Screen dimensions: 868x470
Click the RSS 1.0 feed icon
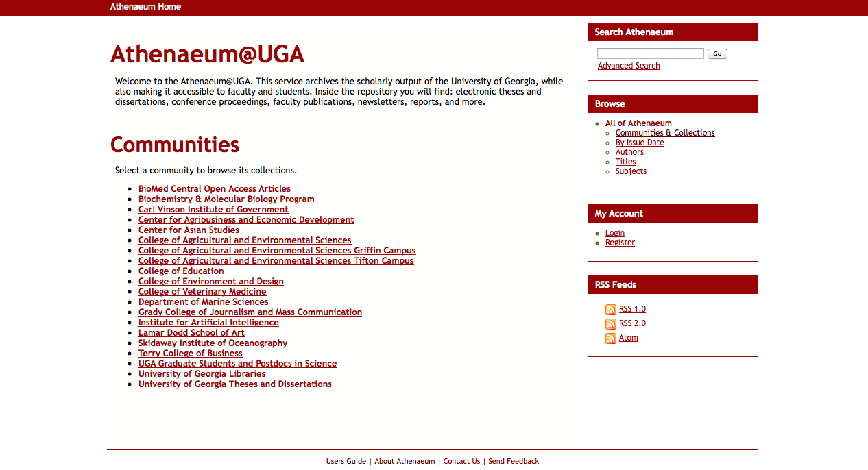tap(611, 310)
